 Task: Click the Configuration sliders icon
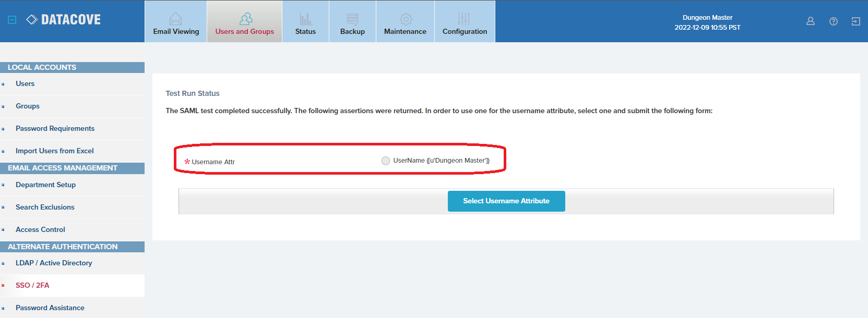(464, 19)
